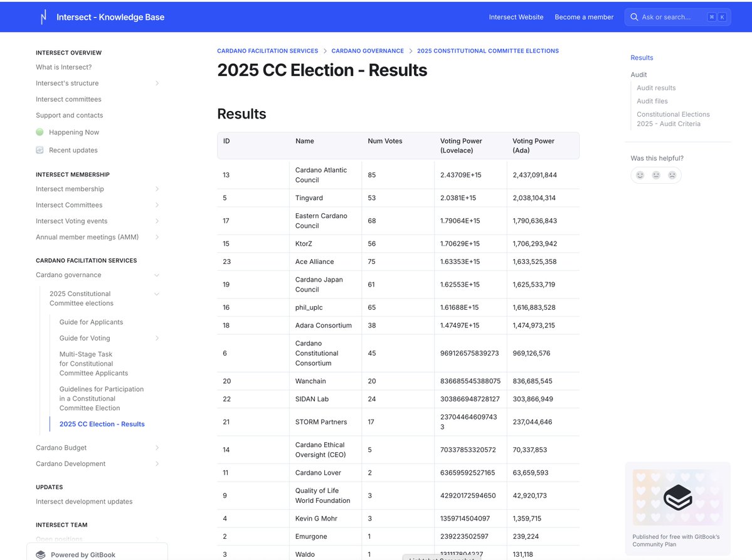
Task: Click the search magnifier icon
Action: point(634,17)
